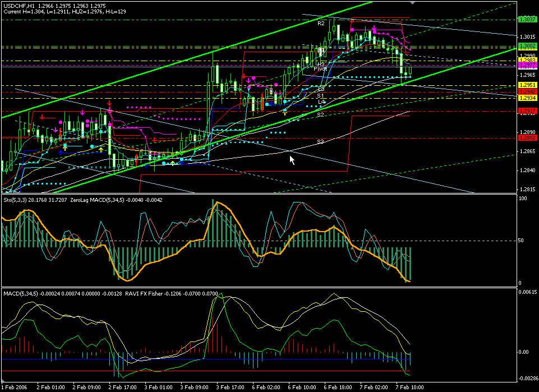This screenshot has height=392, width=539.
Task: Click the chart shift triangle marker at top
Action: click(x=412, y=2)
